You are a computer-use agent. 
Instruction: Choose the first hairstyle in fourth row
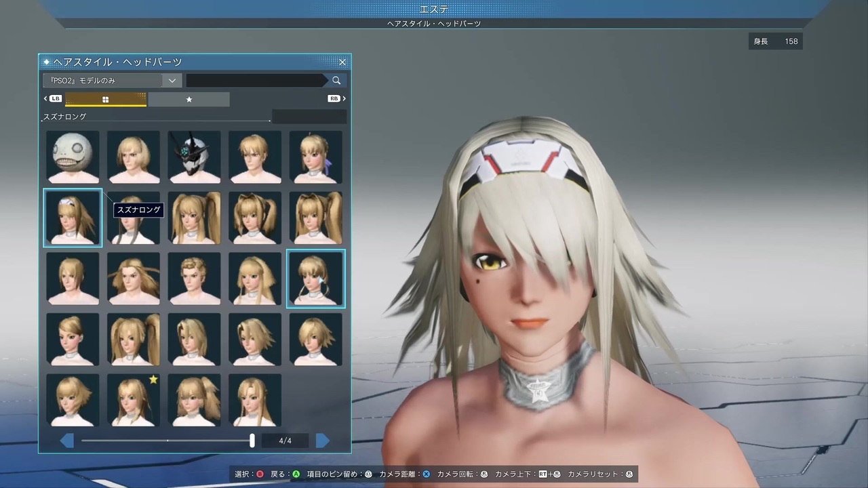73,339
